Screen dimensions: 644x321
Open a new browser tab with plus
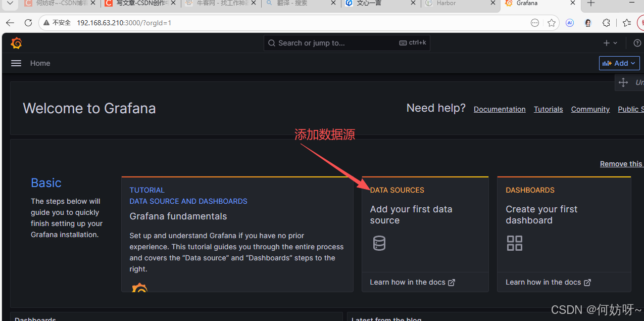point(591,3)
